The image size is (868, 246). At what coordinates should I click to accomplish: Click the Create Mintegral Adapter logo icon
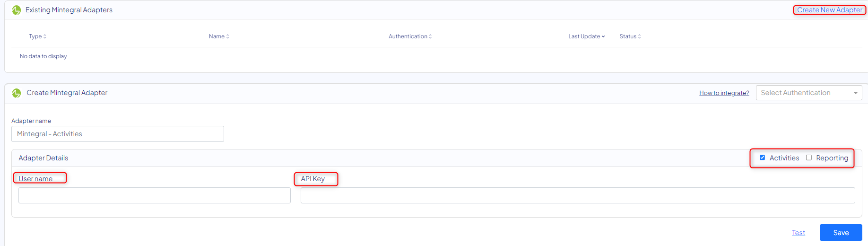coord(17,93)
